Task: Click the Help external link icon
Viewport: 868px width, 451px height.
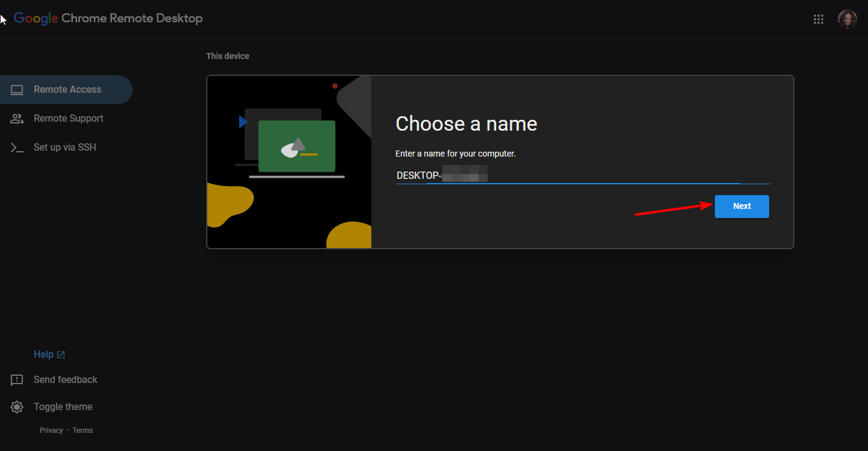Action: (x=61, y=355)
